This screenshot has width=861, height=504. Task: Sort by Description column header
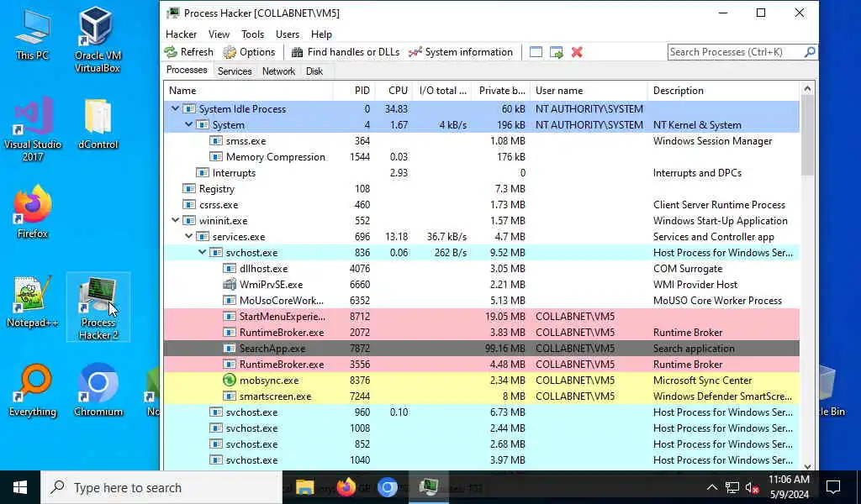(x=724, y=91)
